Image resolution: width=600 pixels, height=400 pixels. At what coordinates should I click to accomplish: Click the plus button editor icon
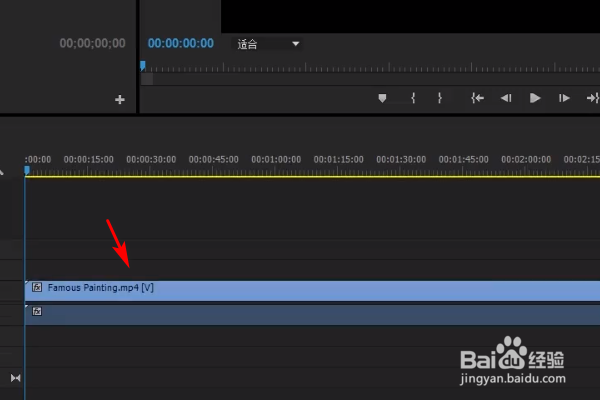(x=120, y=100)
